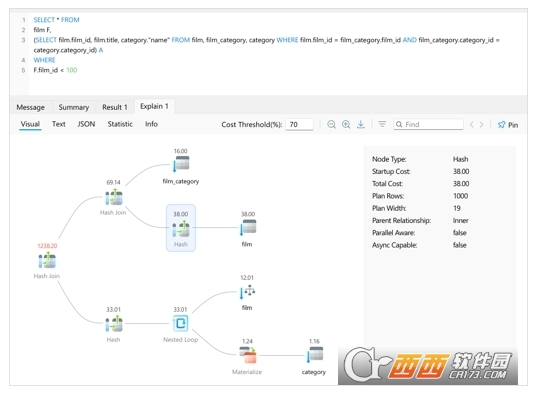538x395 pixels.
Task: Open the JSON view
Action: tap(86, 124)
